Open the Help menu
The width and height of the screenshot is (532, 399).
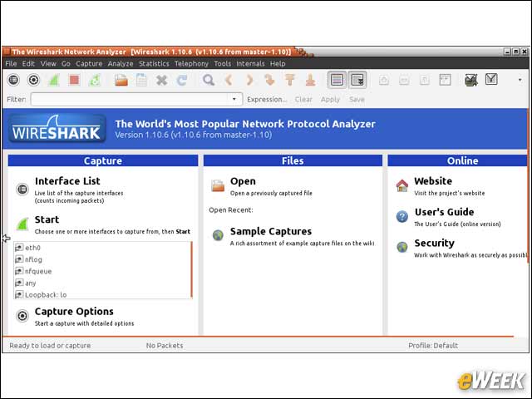278,63
